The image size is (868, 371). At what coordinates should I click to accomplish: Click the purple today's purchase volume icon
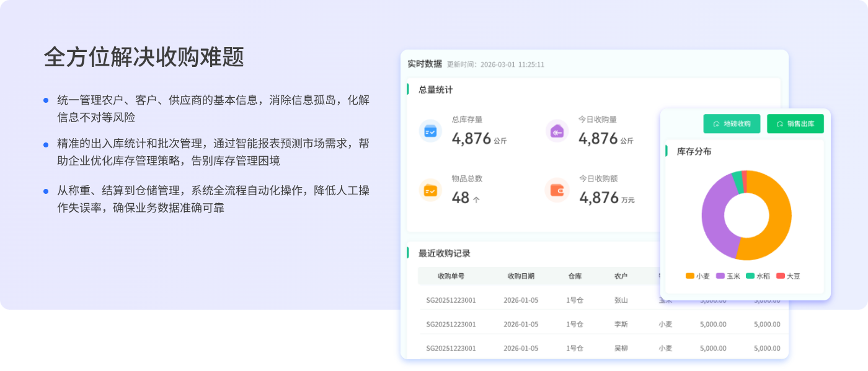tap(556, 131)
